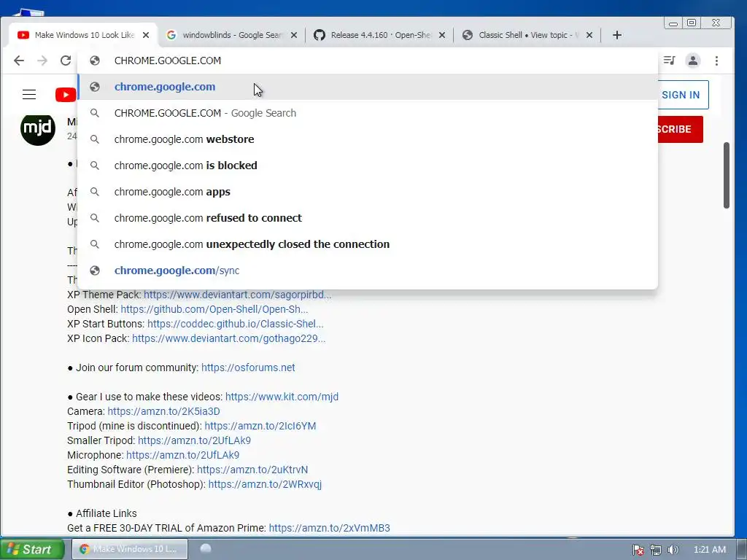Click the YouTube logo icon

pyautogui.click(x=66, y=95)
